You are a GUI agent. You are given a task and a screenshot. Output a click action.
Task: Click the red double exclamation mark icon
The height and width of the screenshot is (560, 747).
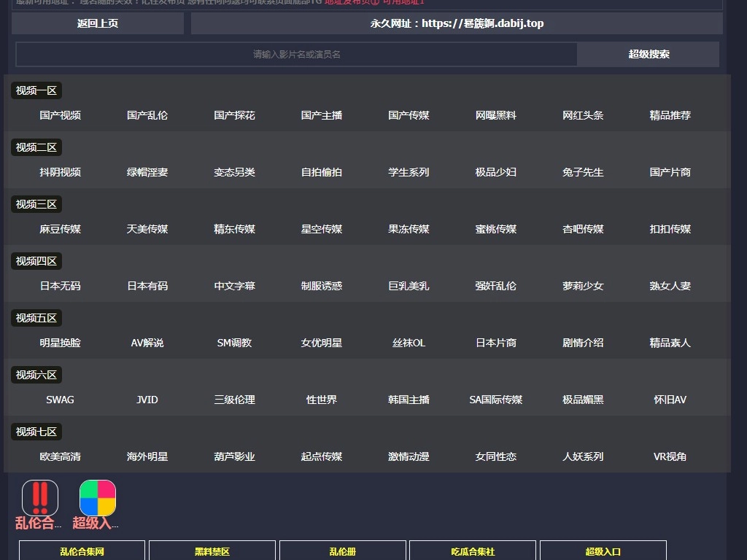tap(40, 498)
